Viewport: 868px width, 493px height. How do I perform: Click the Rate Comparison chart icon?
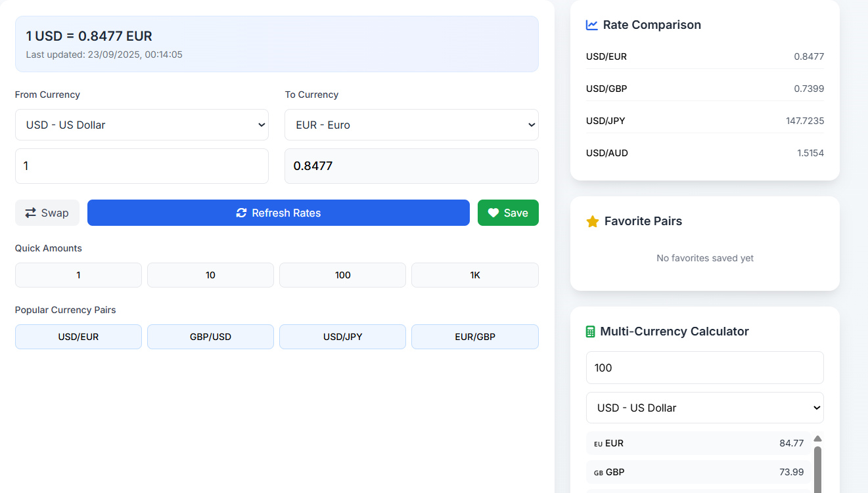(592, 25)
